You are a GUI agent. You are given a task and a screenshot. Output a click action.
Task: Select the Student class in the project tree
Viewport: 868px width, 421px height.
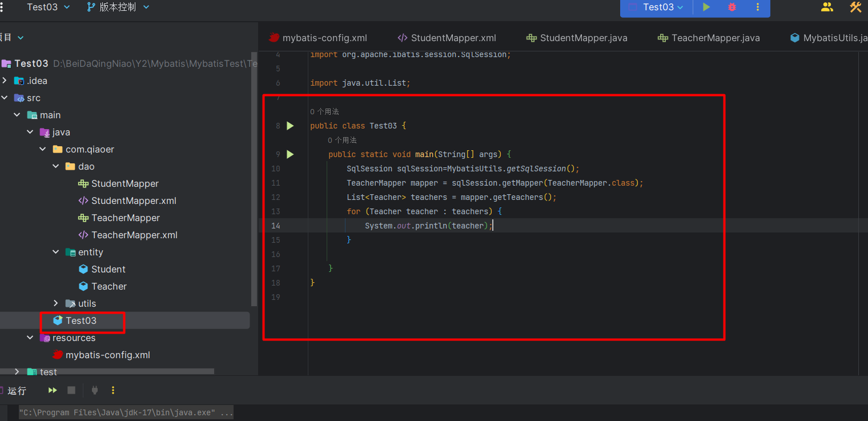(x=108, y=269)
